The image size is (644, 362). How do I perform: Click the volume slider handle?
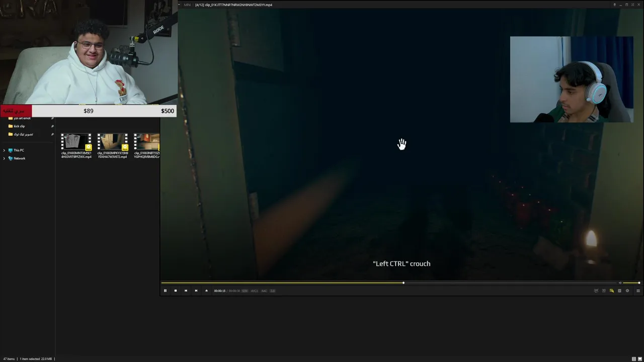pyautogui.click(x=639, y=283)
